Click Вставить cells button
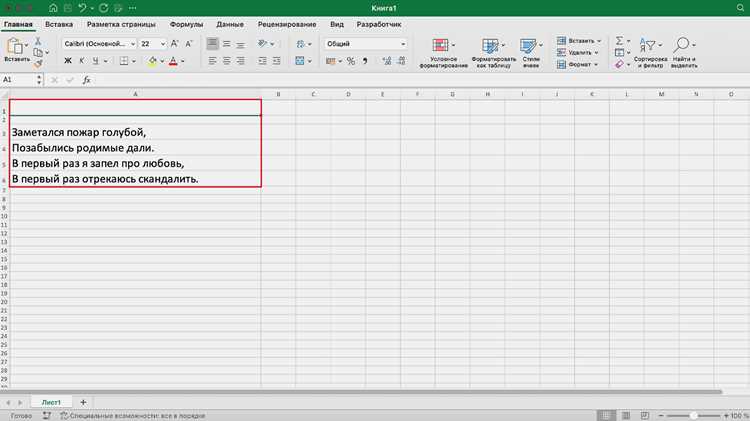This screenshot has width=750, height=421. [579, 41]
